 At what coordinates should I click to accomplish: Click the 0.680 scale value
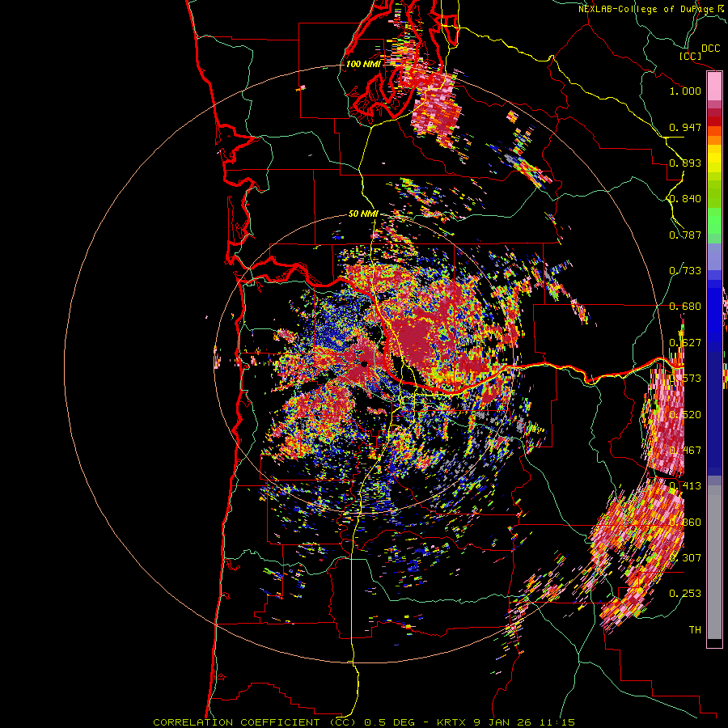685,307
